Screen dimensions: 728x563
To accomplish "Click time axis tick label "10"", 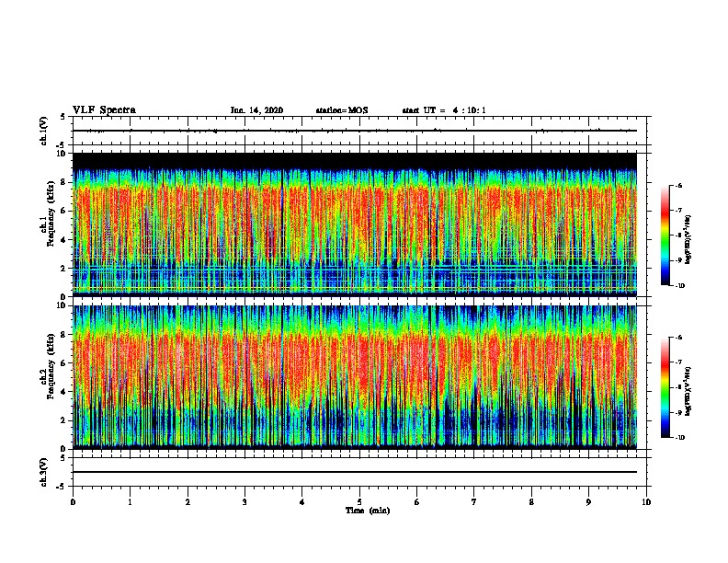I will click(646, 502).
